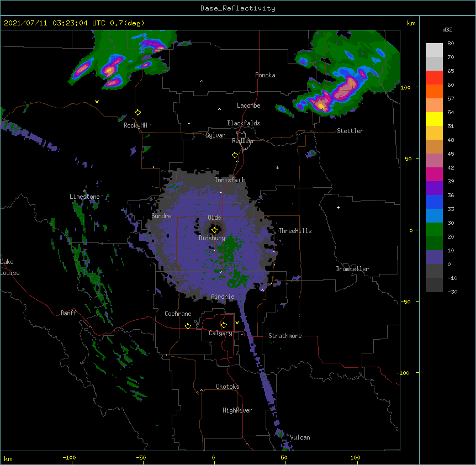Click the Sylvan map label

(x=215, y=135)
